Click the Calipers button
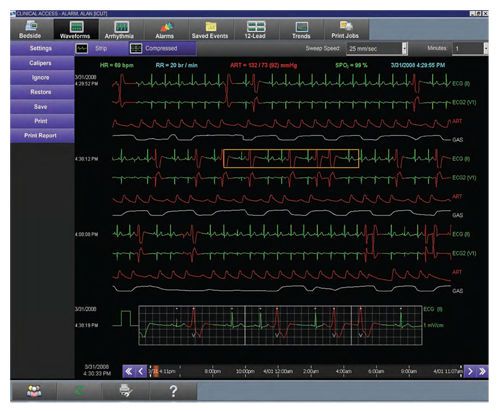500x411 pixels. 42,63
